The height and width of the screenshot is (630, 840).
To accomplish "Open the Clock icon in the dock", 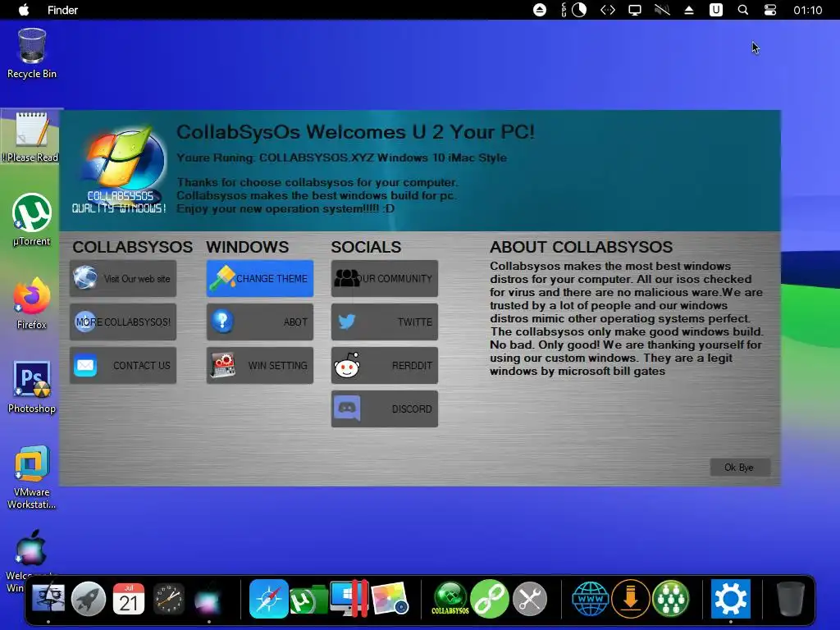I will click(x=169, y=598).
